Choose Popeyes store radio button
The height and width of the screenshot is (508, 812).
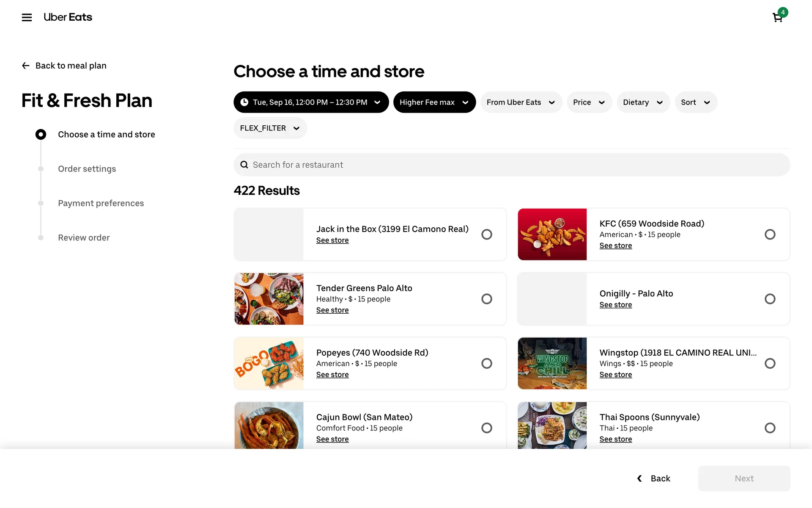pyautogui.click(x=487, y=363)
